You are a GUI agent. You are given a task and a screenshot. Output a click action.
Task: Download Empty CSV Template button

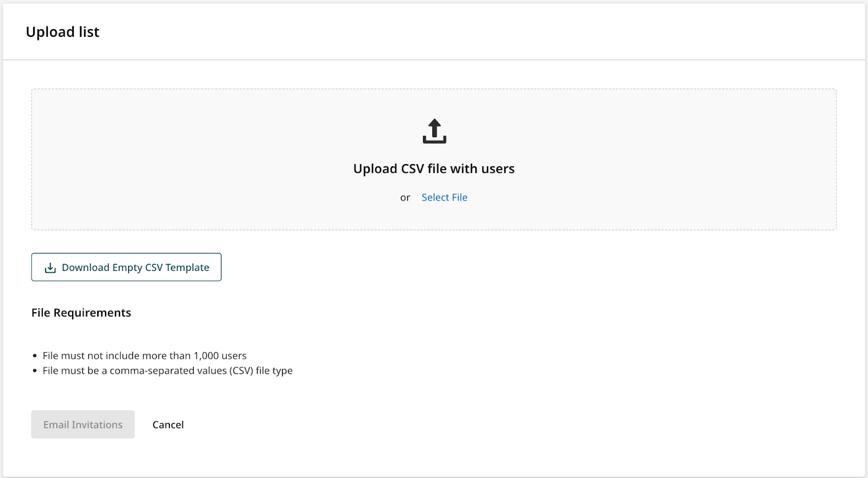coord(126,267)
